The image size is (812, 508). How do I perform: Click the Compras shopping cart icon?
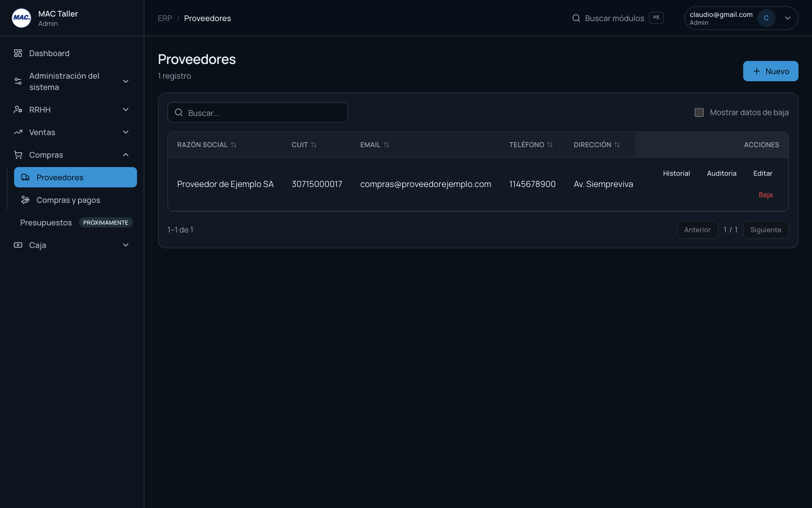click(18, 155)
